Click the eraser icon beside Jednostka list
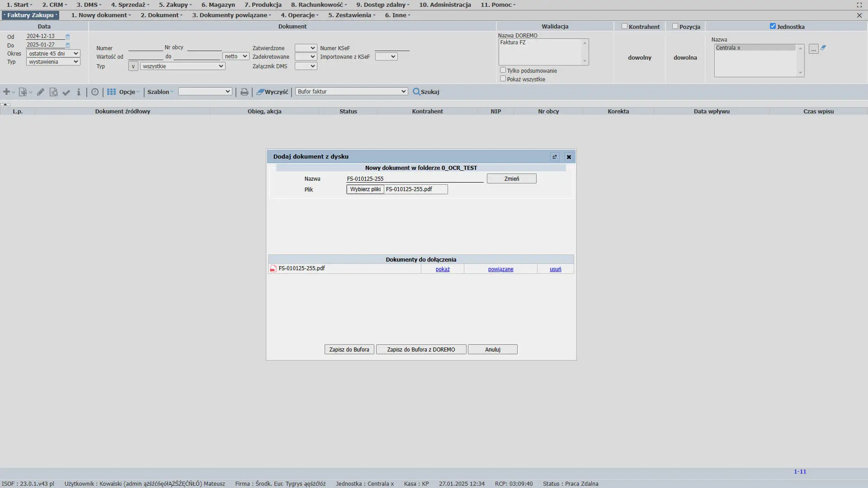This screenshot has width=868, height=488. (x=823, y=47)
